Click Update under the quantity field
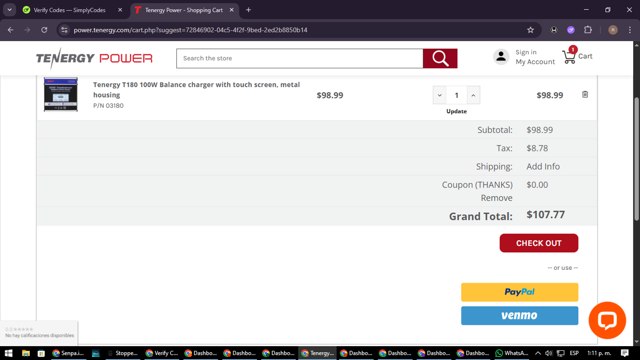 click(456, 111)
